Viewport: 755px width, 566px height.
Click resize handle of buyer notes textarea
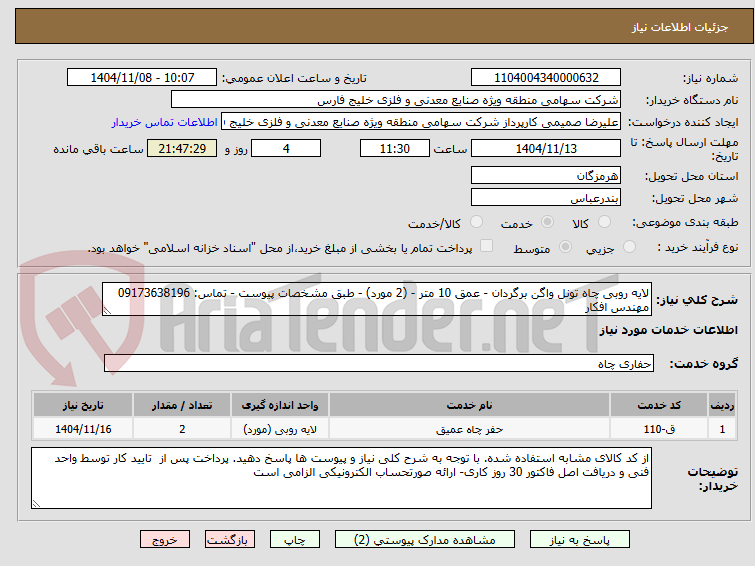[x=37, y=503]
